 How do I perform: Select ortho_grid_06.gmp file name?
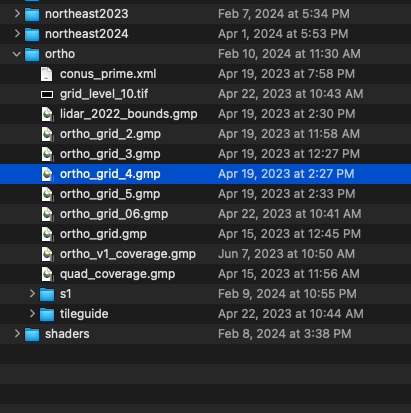point(114,214)
